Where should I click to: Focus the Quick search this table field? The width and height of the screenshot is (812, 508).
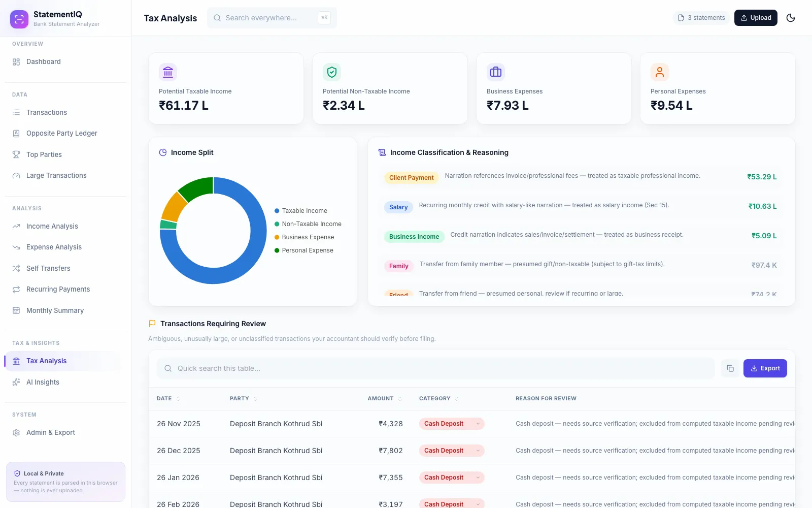tap(435, 368)
